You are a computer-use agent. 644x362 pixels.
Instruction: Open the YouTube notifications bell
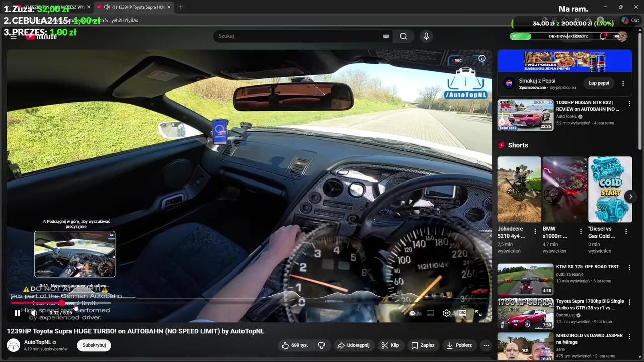(x=603, y=36)
